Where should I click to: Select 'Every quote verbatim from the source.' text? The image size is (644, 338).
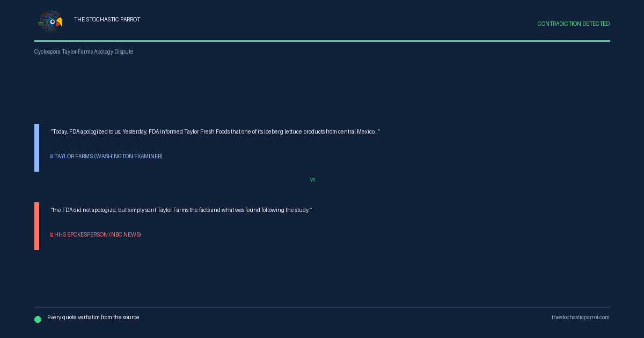(94, 317)
